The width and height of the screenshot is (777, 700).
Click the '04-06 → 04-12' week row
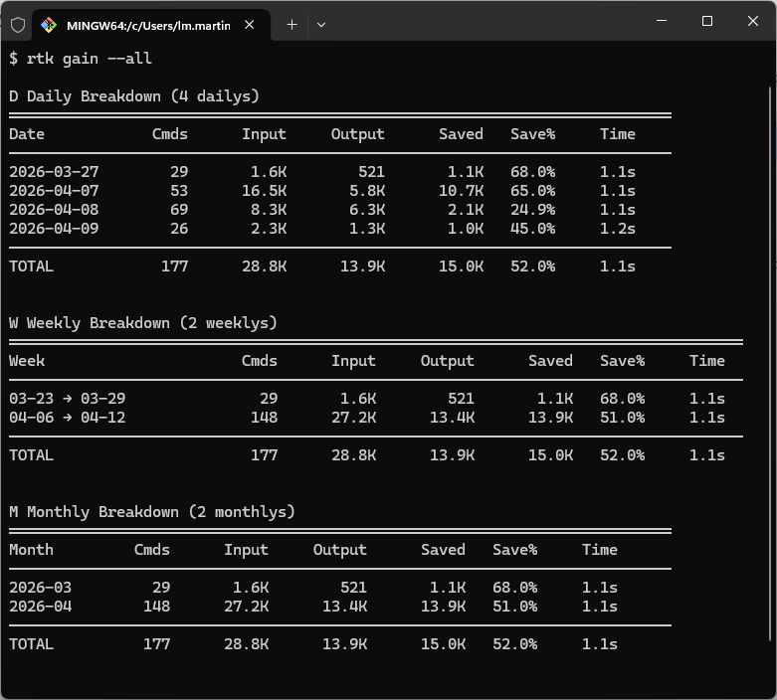click(67, 418)
